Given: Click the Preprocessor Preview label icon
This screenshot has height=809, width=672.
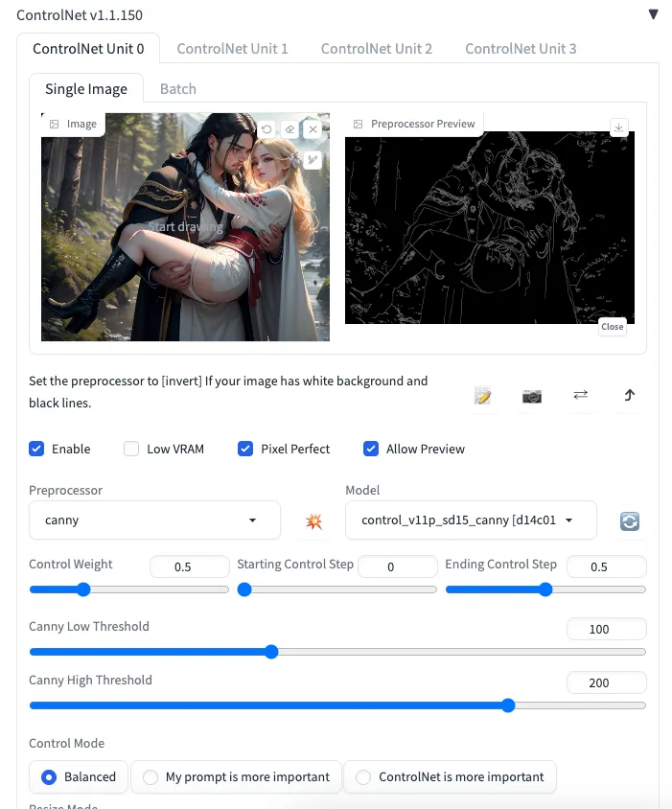Looking at the screenshot, I should (358, 124).
